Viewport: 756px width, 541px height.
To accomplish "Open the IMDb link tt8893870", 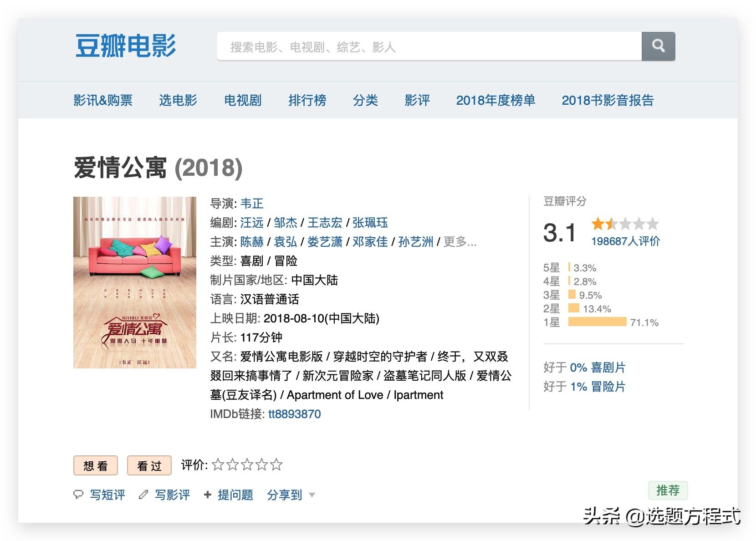I will [x=295, y=414].
